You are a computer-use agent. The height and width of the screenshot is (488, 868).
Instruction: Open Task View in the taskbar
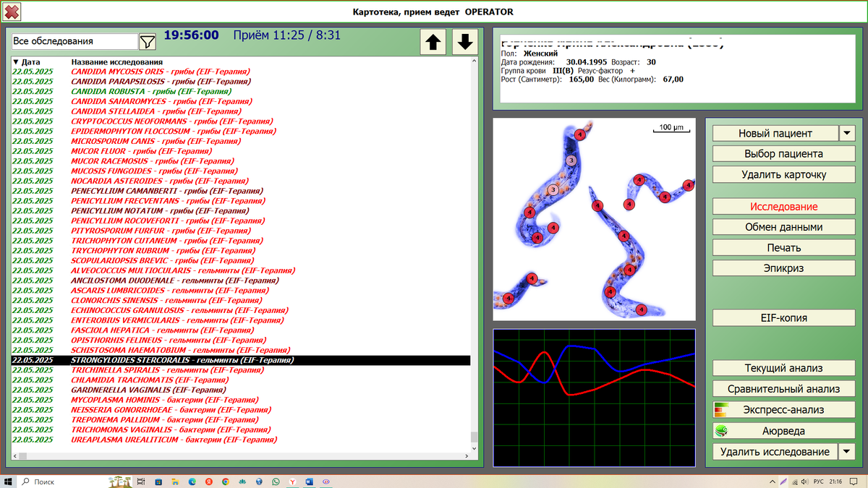click(141, 481)
